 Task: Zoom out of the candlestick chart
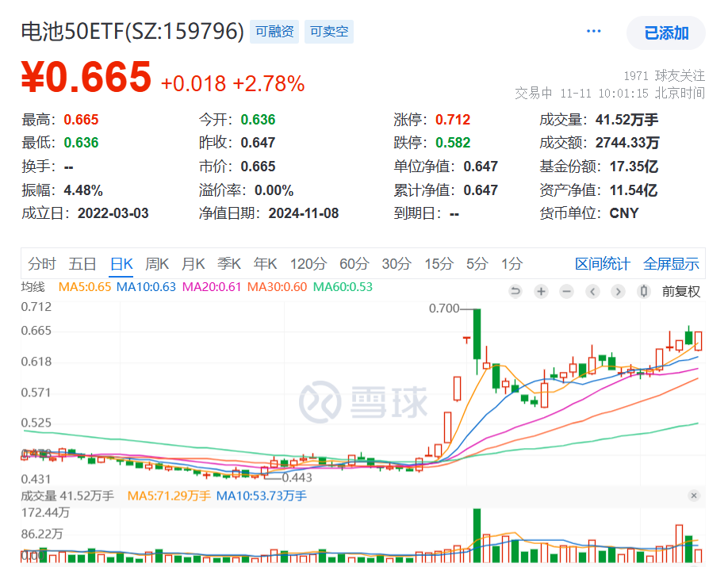click(x=565, y=292)
